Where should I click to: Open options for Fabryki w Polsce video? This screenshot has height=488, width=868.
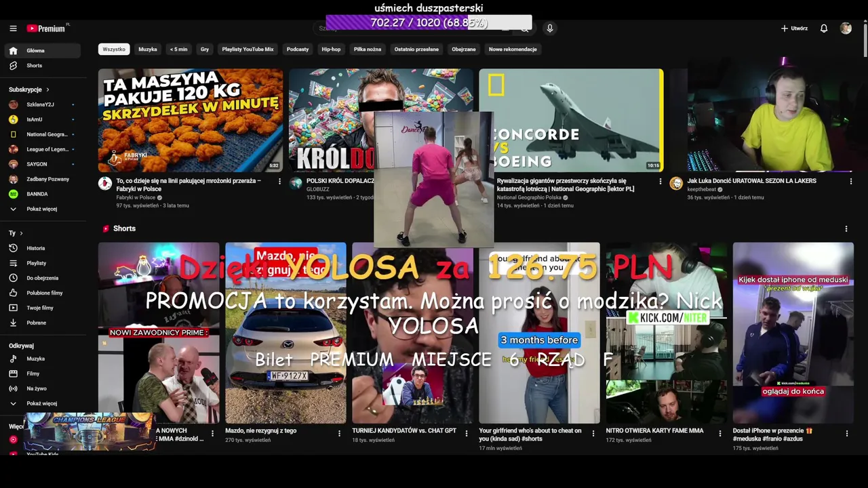(279, 181)
